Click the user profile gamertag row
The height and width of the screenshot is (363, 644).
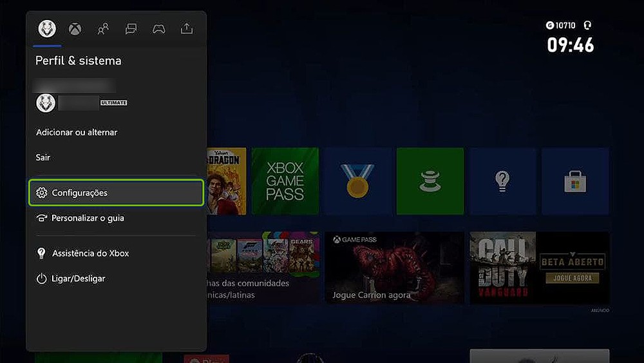(80, 103)
